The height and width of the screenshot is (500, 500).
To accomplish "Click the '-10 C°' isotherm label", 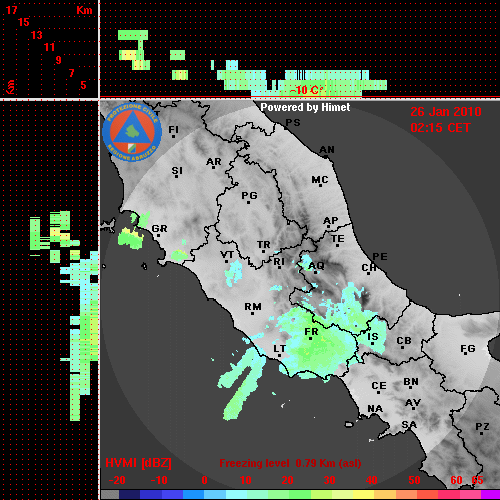I will click(x=307, y=90).
